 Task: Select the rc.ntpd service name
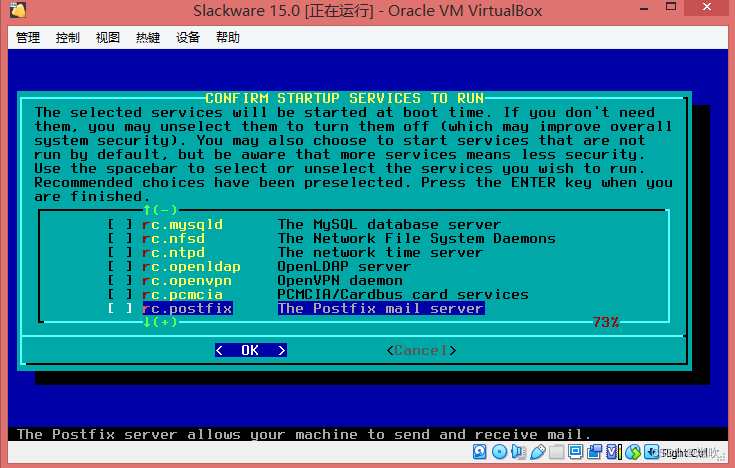173,253
